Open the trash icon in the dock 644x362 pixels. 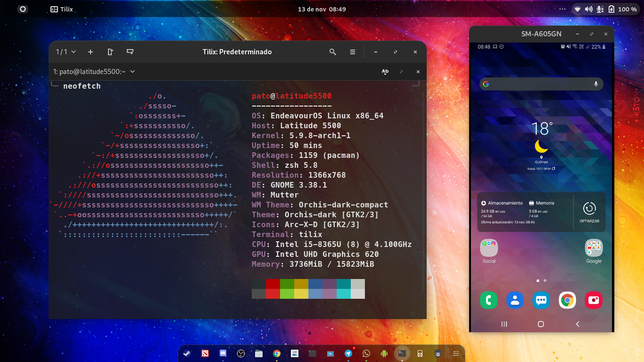(x=438, y=353)
